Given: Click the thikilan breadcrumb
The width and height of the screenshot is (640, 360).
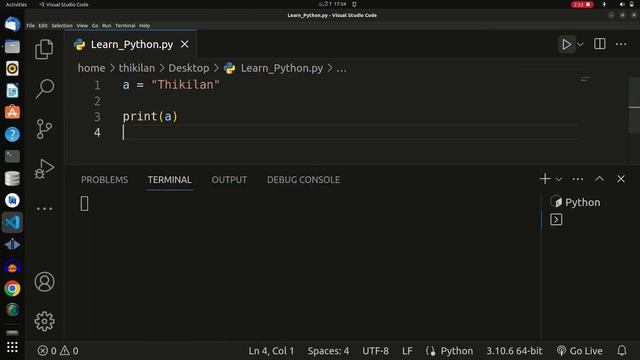Looking at the screenshot, I should pyautogui.click(x=137, y=68).
